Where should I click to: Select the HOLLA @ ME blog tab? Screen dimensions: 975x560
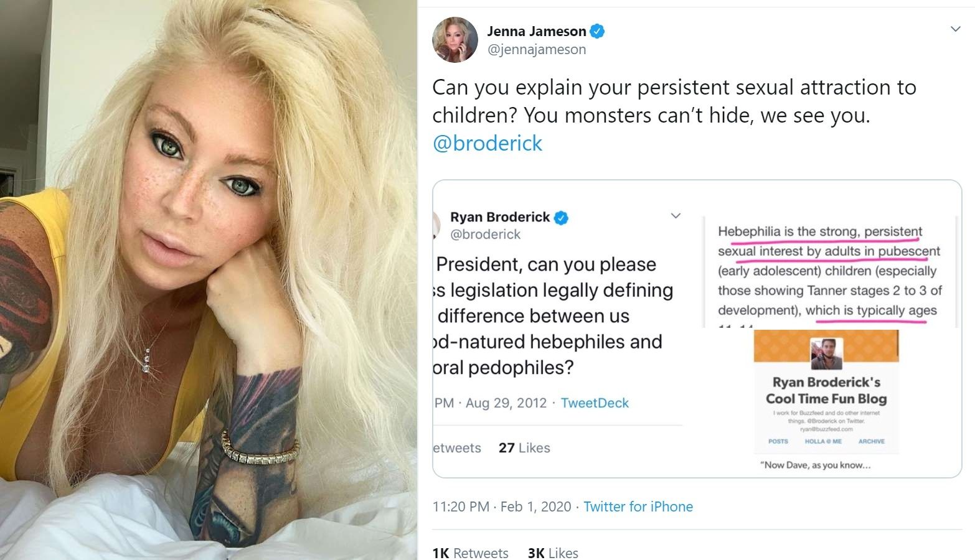pos(823,441)
